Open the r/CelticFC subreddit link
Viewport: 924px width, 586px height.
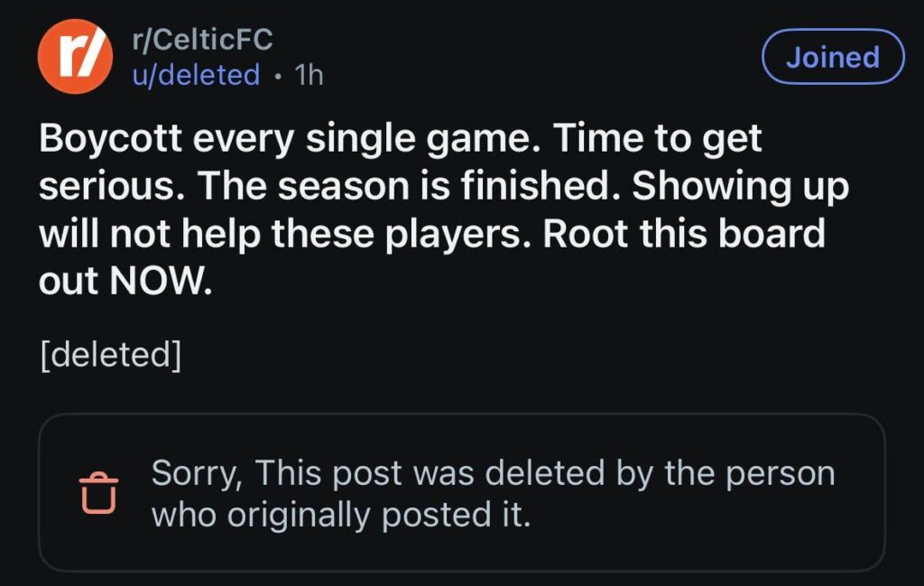[205, 40]
